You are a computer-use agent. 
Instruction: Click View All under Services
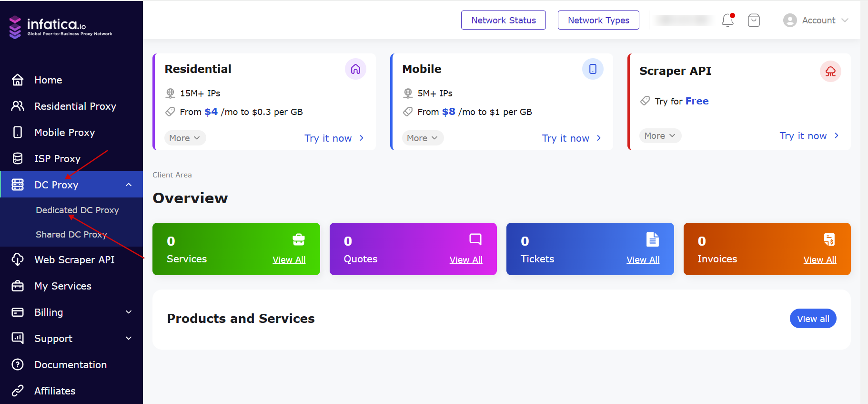click(289, 259)
